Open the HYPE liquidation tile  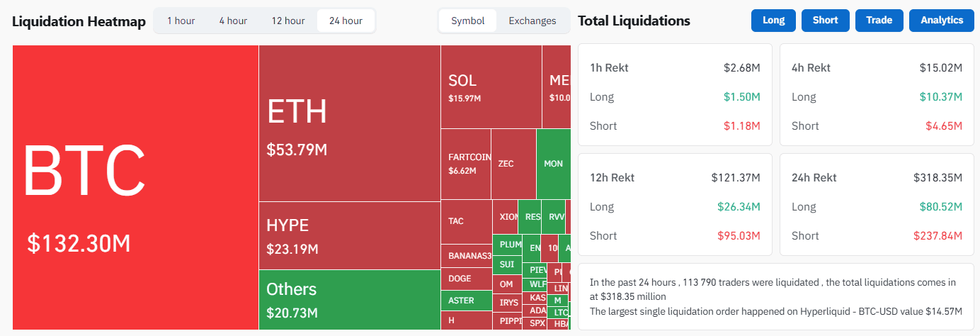click(x=349, y=235)
